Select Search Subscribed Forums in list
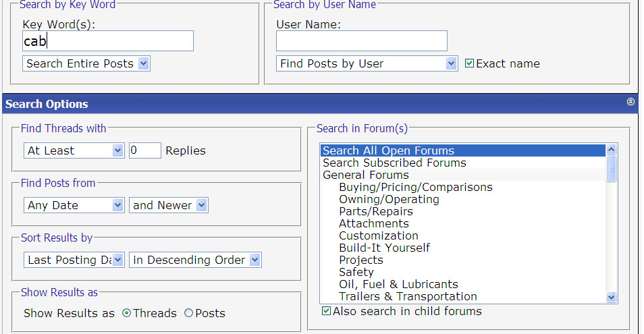 394,163
